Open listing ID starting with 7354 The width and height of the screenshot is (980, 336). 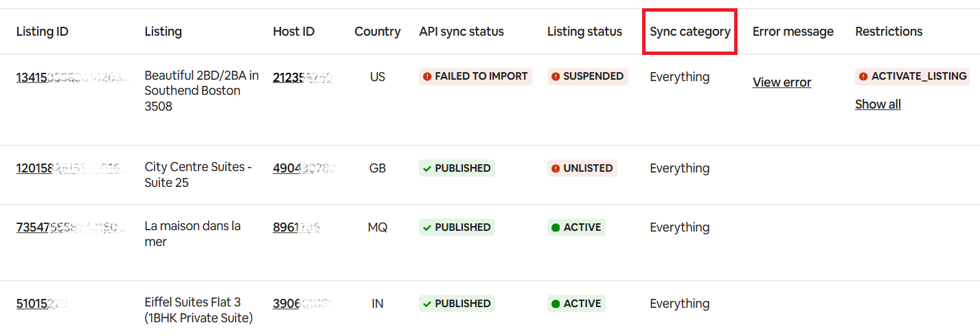[x=72, y=227]
